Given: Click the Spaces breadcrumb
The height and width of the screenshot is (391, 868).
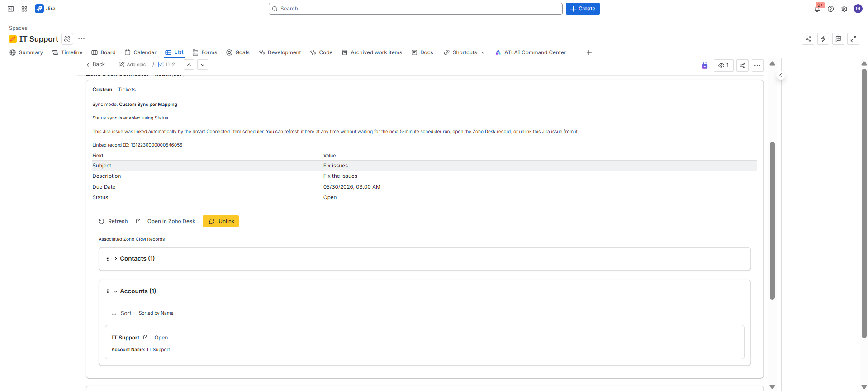Looking at the screenshot, I should 18,28.
